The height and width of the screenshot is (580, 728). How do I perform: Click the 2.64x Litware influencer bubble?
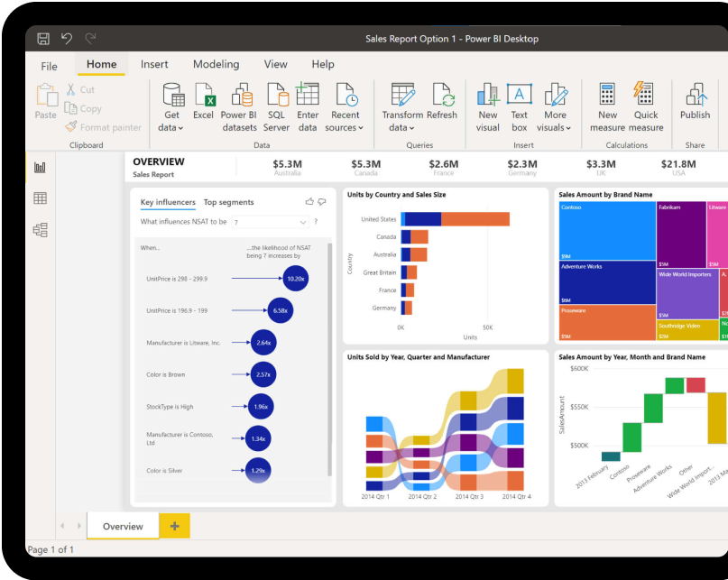pyautogui.click(x=263, y=342)
